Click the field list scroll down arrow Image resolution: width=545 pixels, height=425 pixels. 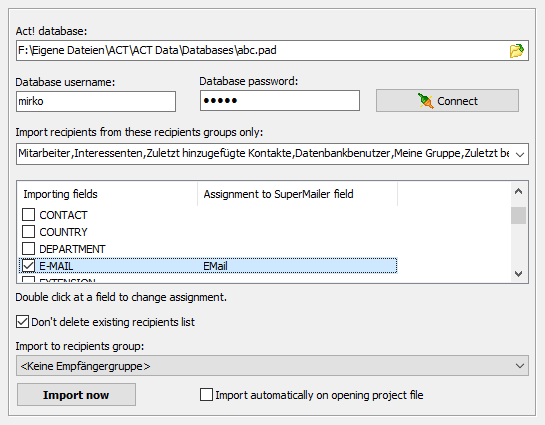[519, 274]
